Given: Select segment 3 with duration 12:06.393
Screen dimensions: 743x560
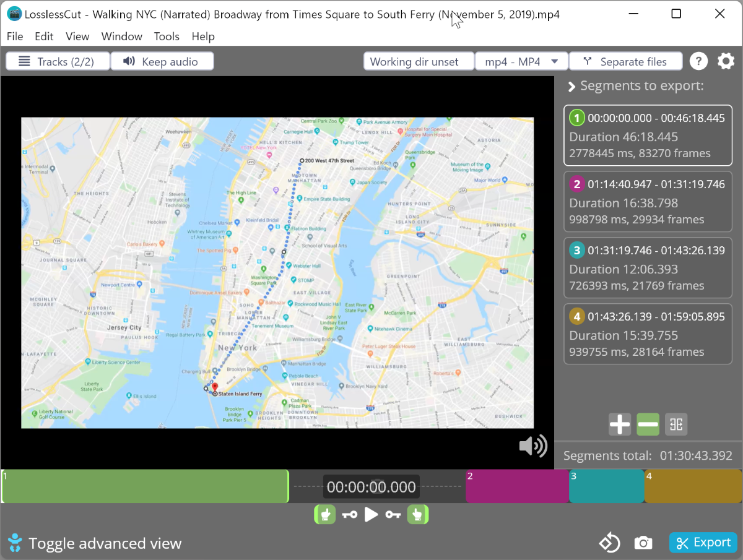Looking at the screenshot, I should (x=648, y=268).
